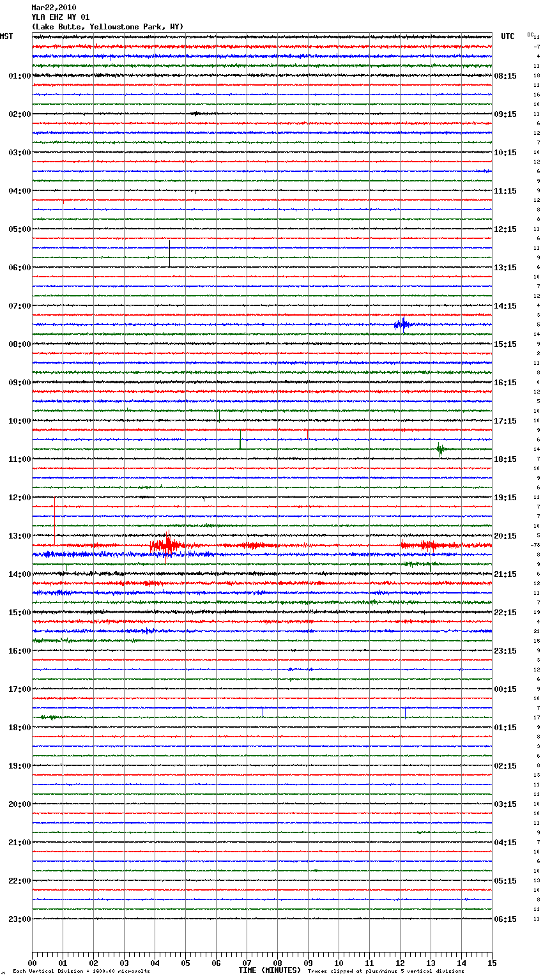Click minute 12 on the time axis
The width and height of the screenshot is (543, 980).
[x=400, y=963]
